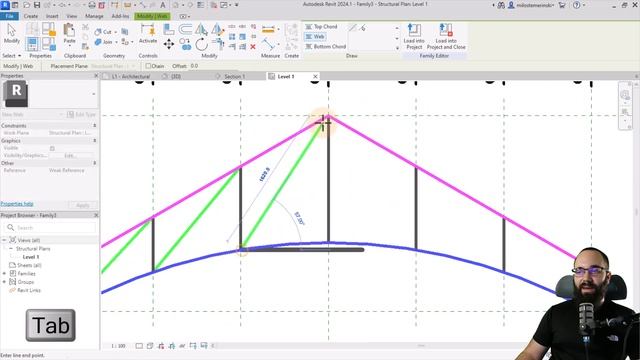The image size is (640, 360).
Task: Select the Web draw option
Action: click(x=315, y=37)
